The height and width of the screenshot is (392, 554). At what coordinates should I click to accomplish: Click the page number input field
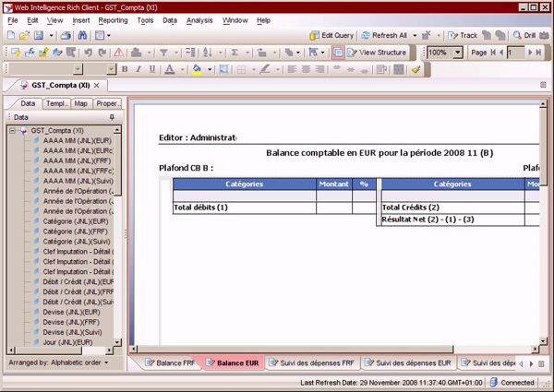coord(517,53)
